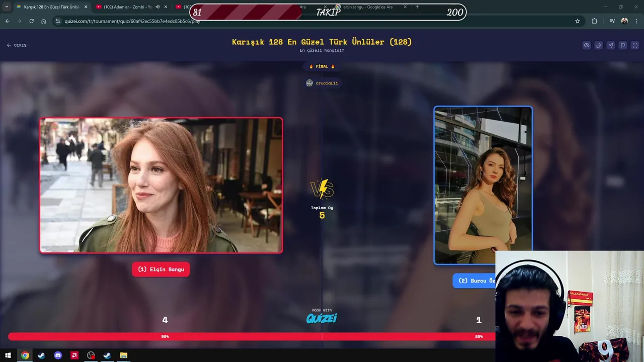Screen dimensions: 644x362
Task: Click the FİNAL round badge
Action: coord(322,66)
